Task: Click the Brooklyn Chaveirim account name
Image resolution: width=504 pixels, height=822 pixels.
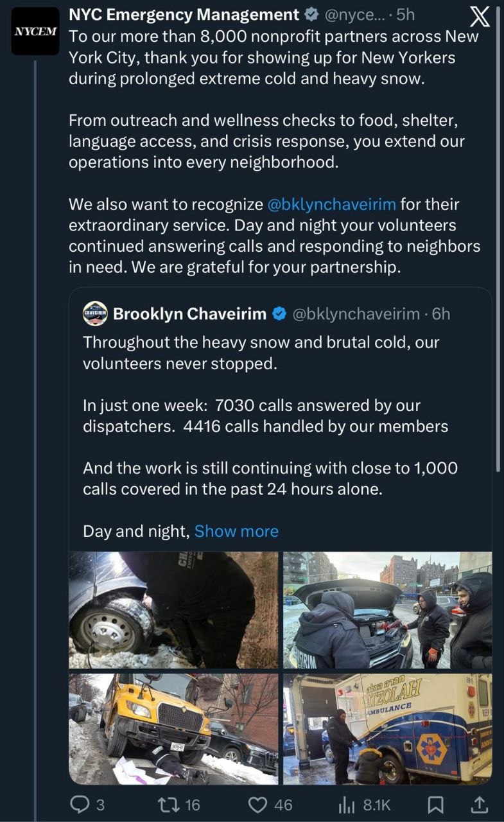Action: pos(189,313)
